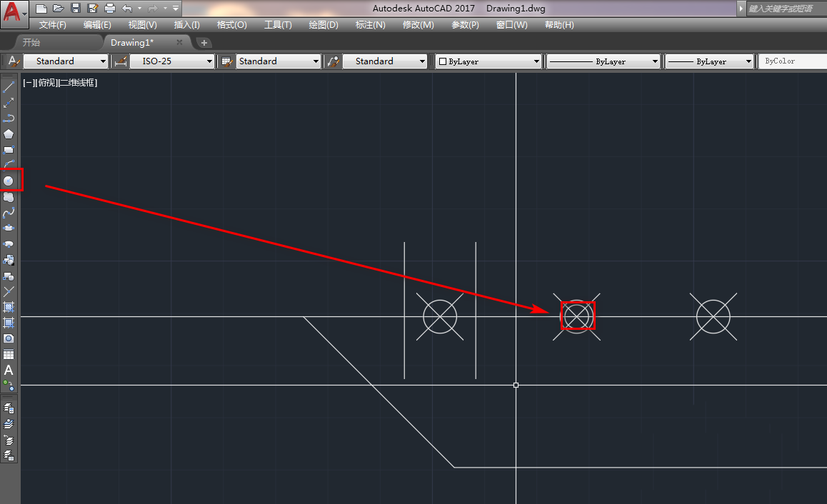827x504 pixels.
Task: Select the Polygon tool
Action: point(9,134)
